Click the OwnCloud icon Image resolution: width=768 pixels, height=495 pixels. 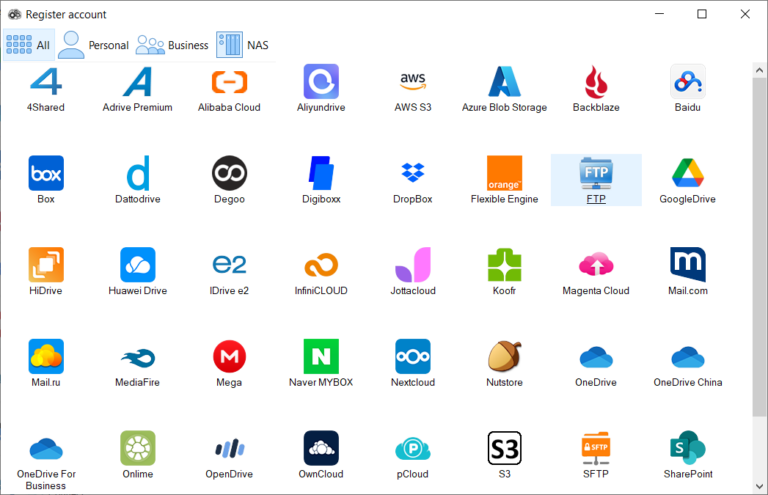321,448
